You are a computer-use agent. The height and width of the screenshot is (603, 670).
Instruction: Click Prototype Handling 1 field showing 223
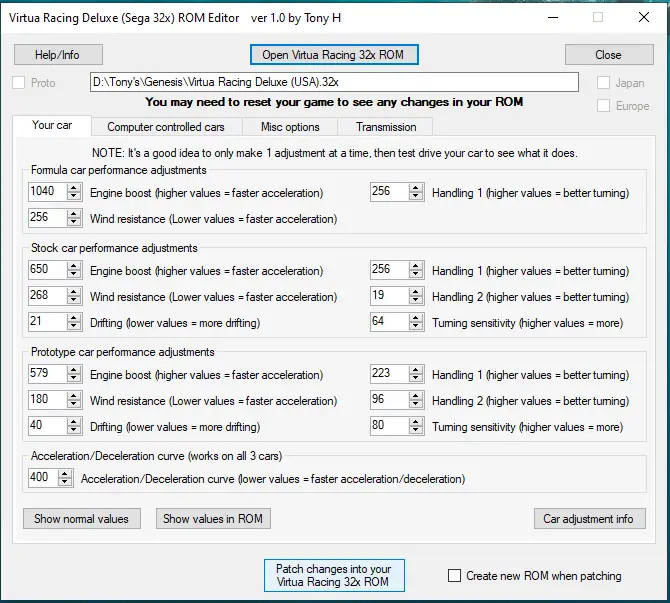(389, 374)
